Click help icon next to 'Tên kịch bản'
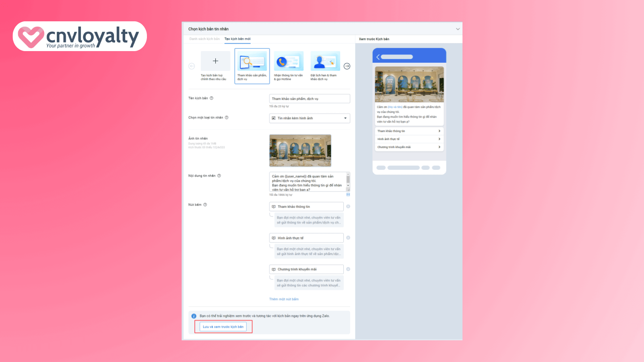Image resolution: width=644 pixels, height=362 pixels. (212, 98)
